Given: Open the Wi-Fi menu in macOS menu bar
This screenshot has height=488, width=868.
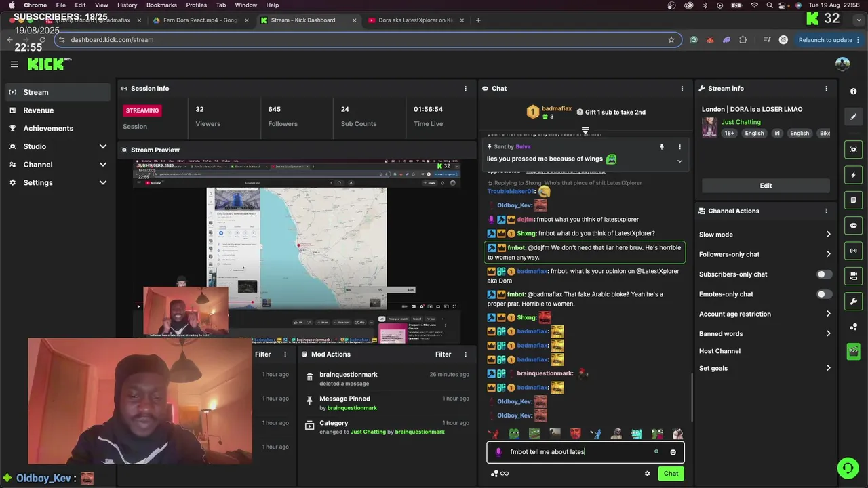Looking at the screenshot, I should [x=754, y=5].
